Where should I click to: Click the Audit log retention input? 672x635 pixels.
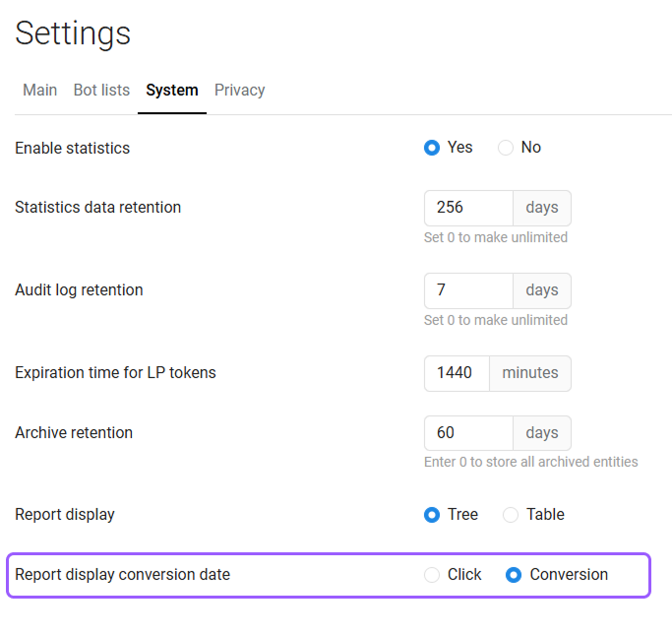click(468, 290)
